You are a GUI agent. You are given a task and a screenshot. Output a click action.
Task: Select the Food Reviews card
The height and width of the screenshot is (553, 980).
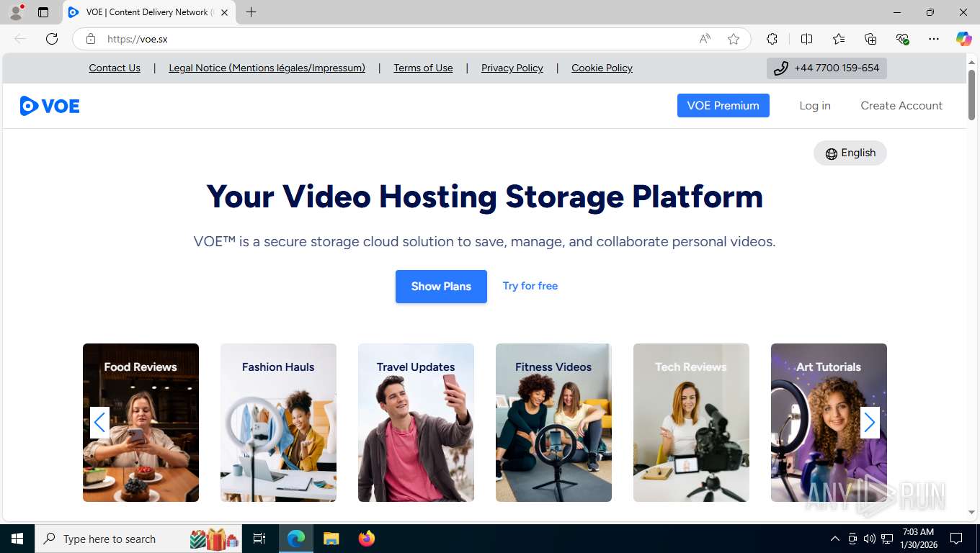(x=141, y=423)
